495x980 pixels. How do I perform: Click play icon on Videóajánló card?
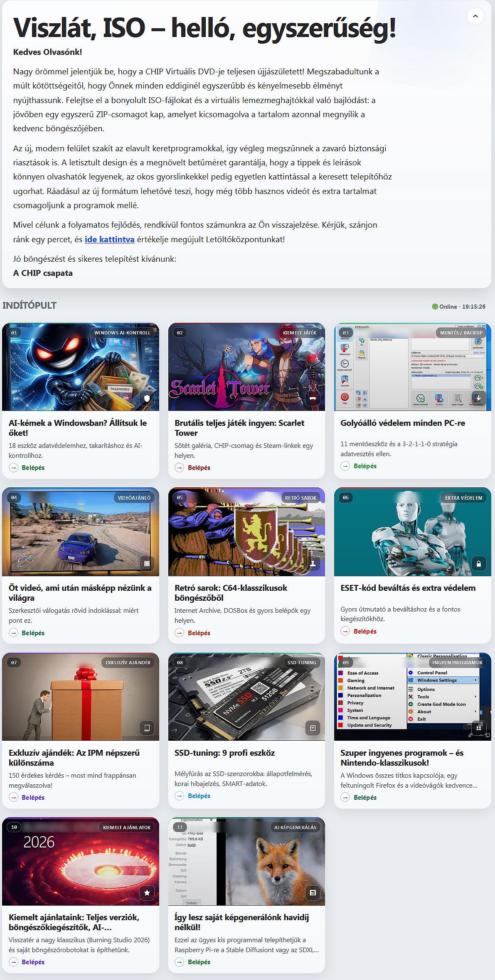tap(147, 564)
